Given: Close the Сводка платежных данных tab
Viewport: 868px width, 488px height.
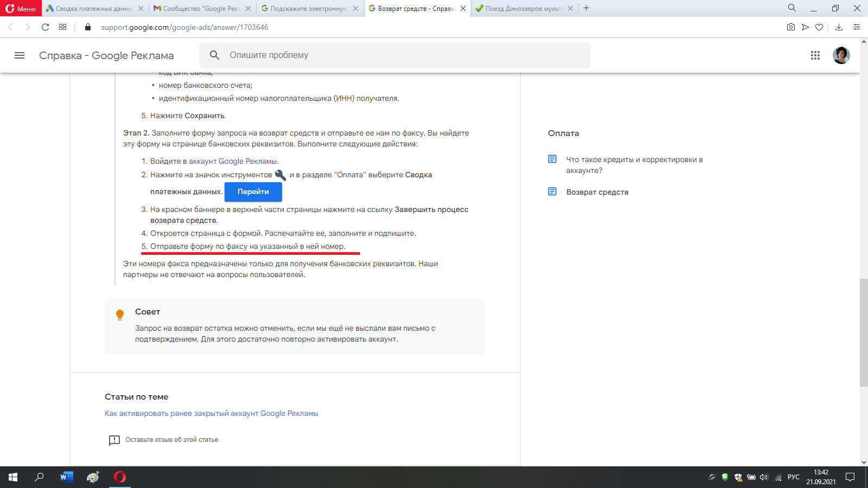Looking at the screenshot, I should click(x=141, y=9).
